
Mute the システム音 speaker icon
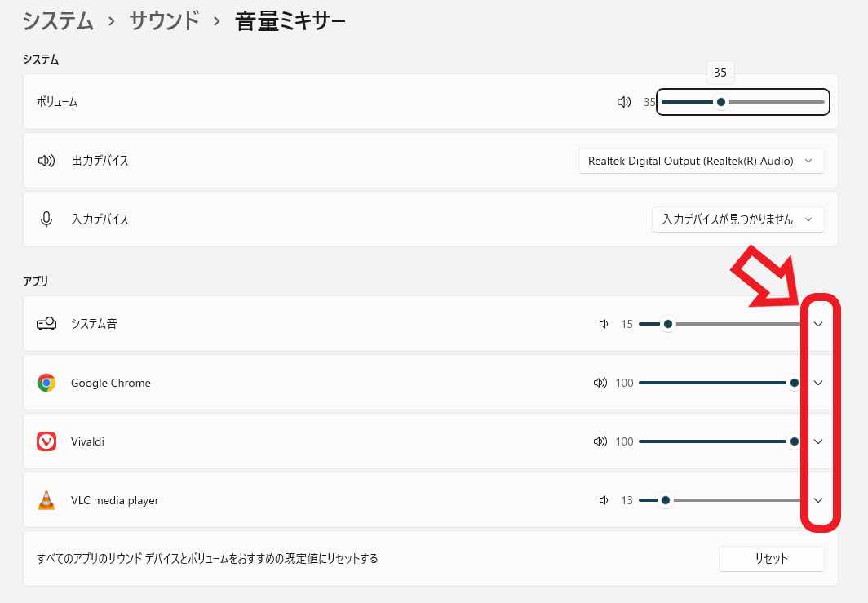604,324
